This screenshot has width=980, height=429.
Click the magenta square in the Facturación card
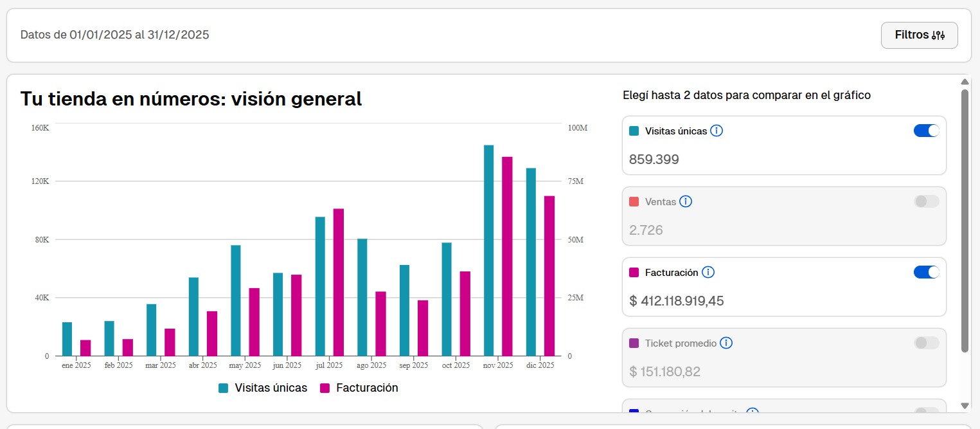[x=634, y=273]
